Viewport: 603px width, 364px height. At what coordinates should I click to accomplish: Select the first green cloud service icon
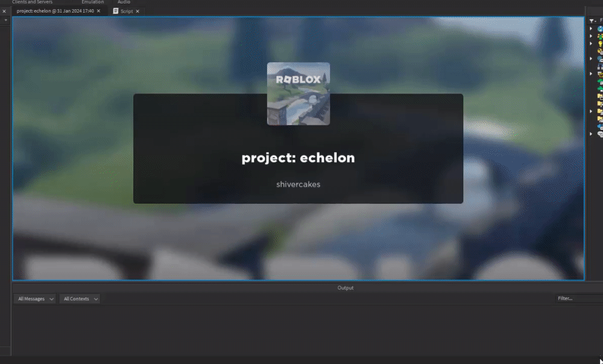[x=600, y=81]
